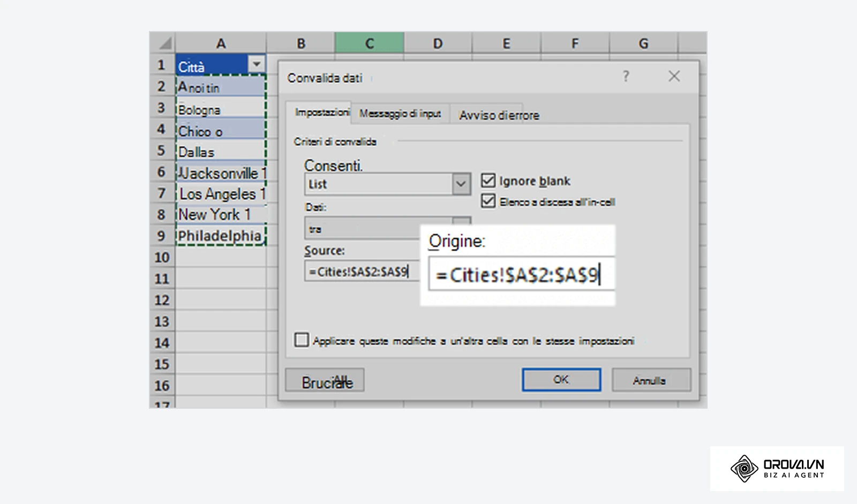The image size is (857, 504).
Task: Toggle Elenco a discesa all'in-cell checkbox
Action: (x=488, y=201)
